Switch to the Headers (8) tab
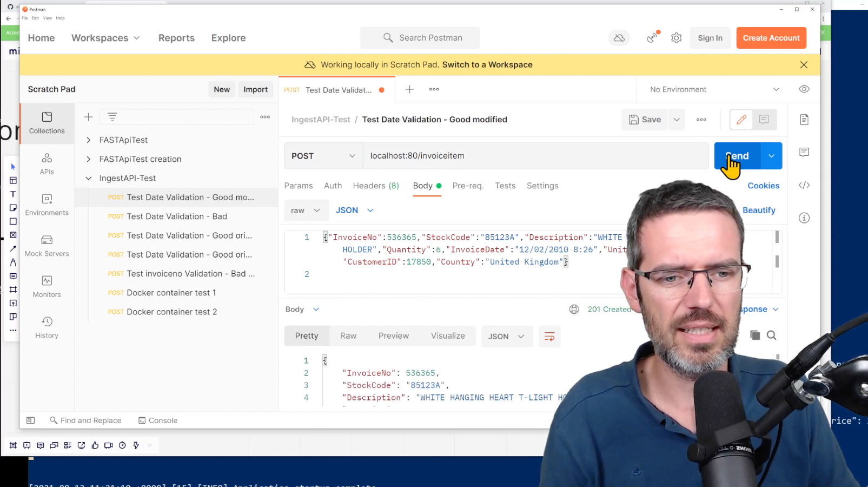The image size is (868, 487). pos(376,186)
